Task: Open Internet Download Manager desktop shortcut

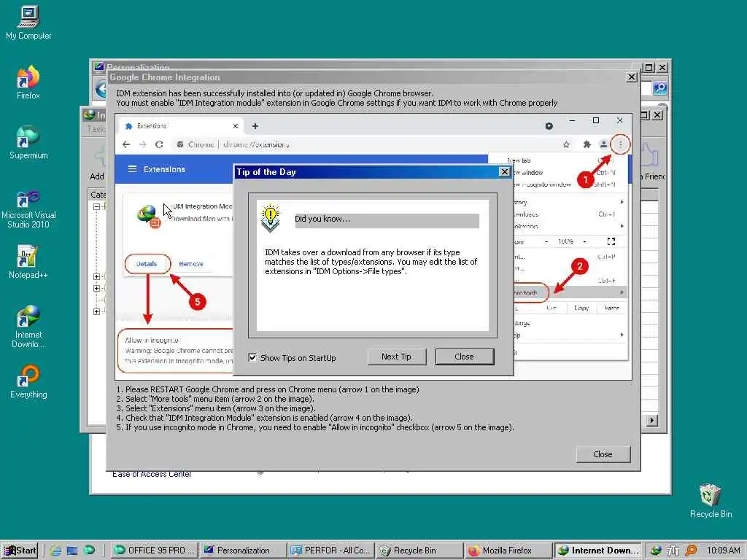Action: tap(28, 326)
